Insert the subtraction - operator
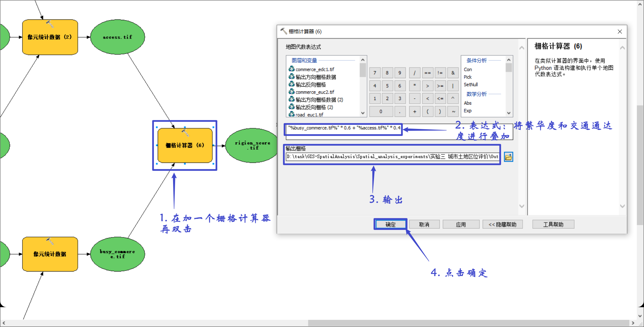This screenshot has height=327, width=644. [x=415, y=98]
